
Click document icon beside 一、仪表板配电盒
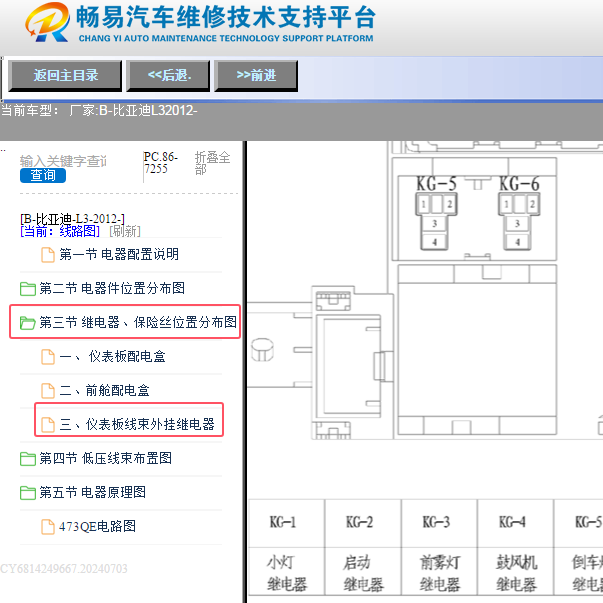click(48, 357)
